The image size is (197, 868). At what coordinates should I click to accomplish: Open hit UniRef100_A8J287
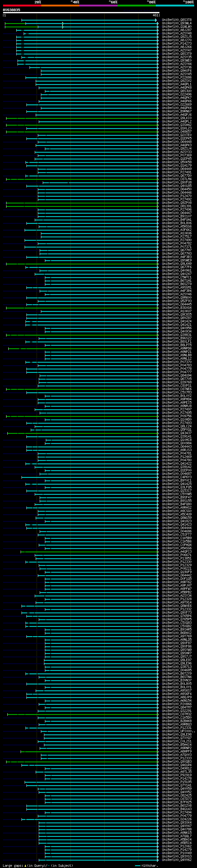[x=176, y=30]
